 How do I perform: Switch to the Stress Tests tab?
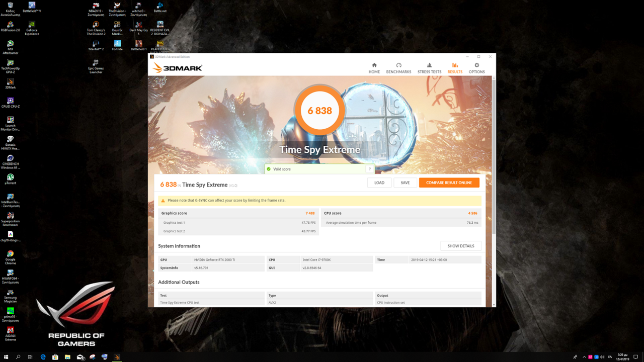point(429,68)
